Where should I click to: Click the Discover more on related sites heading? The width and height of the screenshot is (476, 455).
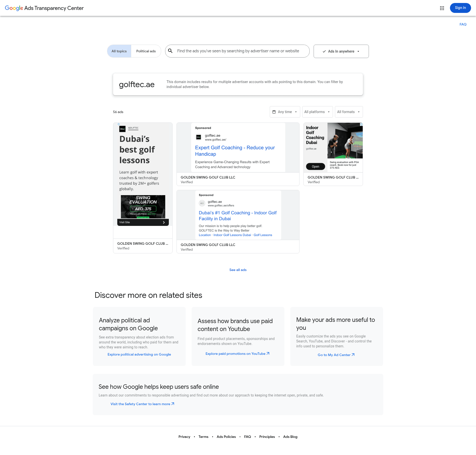(x=148, y=295)
